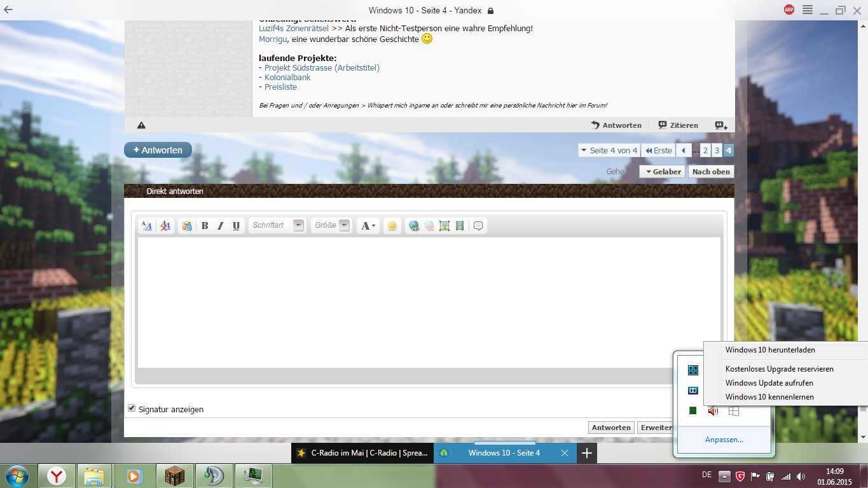Click the Nach oben button
The width and height of the screenshot is (868, 488).
point(711,172)
